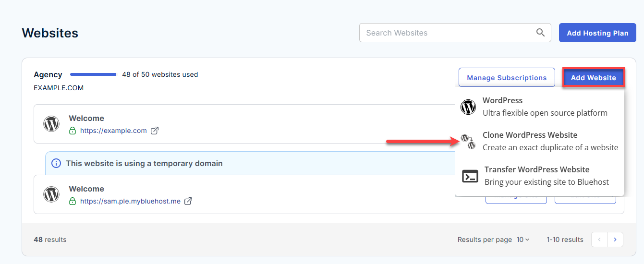Viewport: 644px width, 264px height.
Task: Click the WordPress icon in the dropdown menu
Action: click(468, 107)
